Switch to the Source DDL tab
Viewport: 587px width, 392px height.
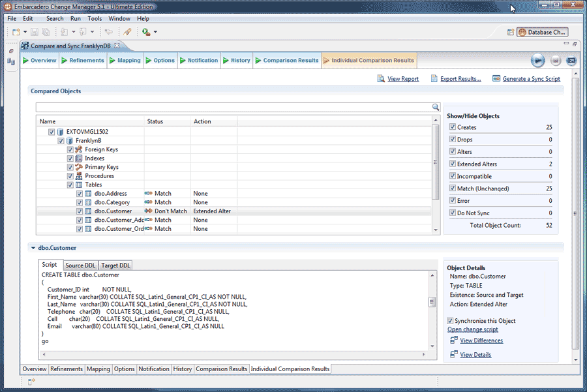pos(80,265)
